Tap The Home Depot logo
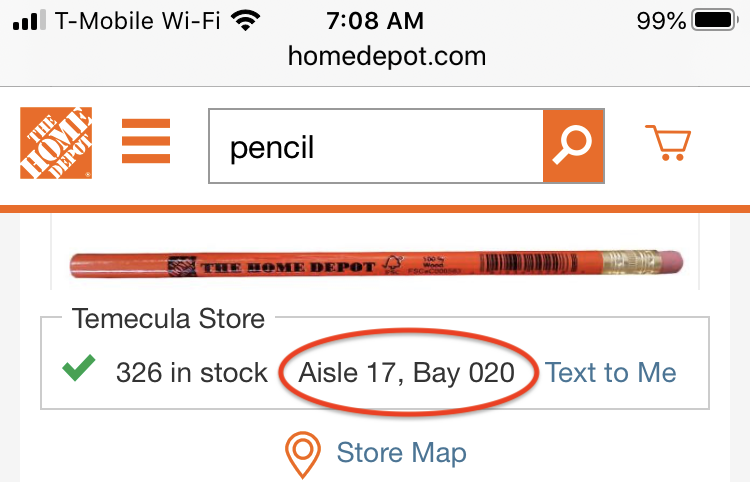Image resolution: width=750 pixels, height=483 pixels. [x=56, y=143]
